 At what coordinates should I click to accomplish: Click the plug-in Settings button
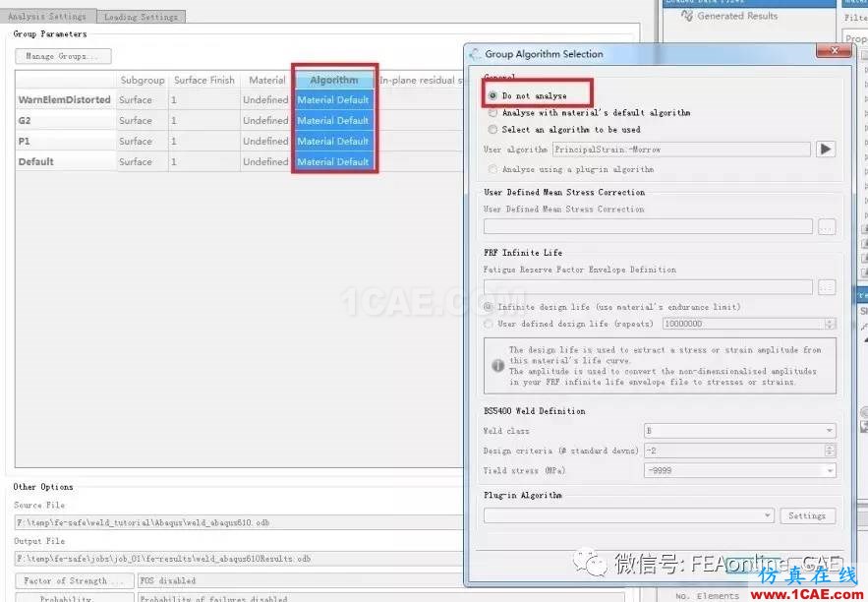(807, 515)
